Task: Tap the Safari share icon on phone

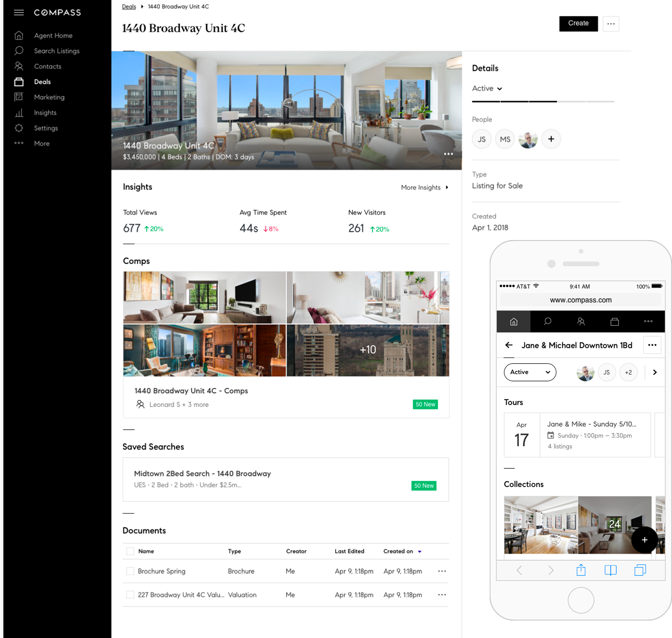Action: click(x=581, y=570)
